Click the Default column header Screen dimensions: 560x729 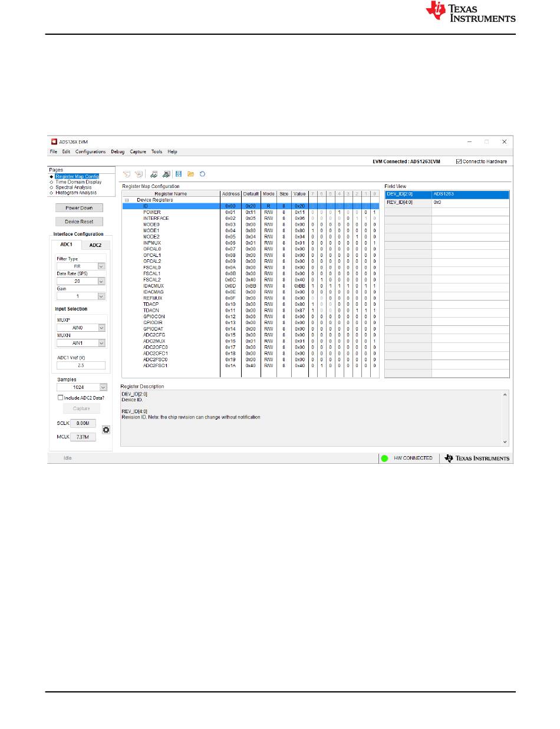pos(251,194)
